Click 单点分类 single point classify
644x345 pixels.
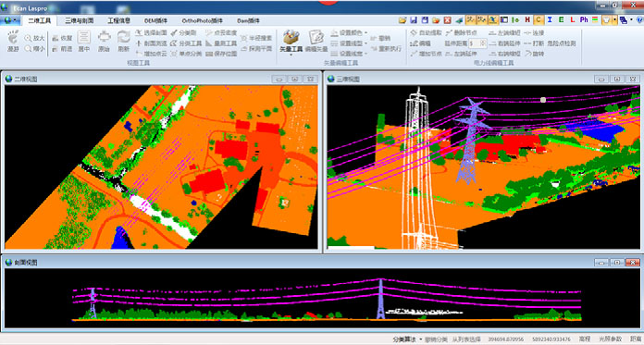tap(186, 54)
